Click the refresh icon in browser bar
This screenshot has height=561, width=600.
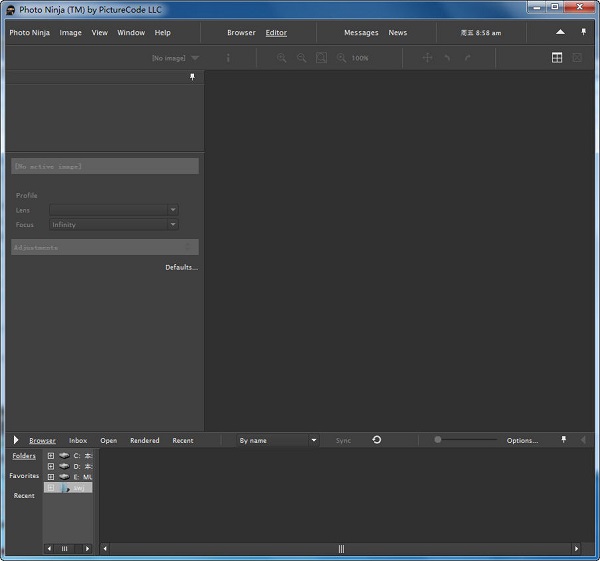(x=377, y=440)
